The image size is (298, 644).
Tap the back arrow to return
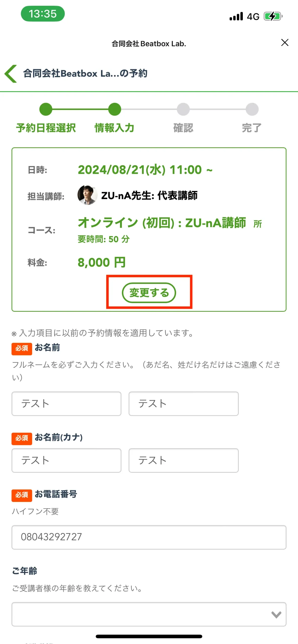coord(10,73)
